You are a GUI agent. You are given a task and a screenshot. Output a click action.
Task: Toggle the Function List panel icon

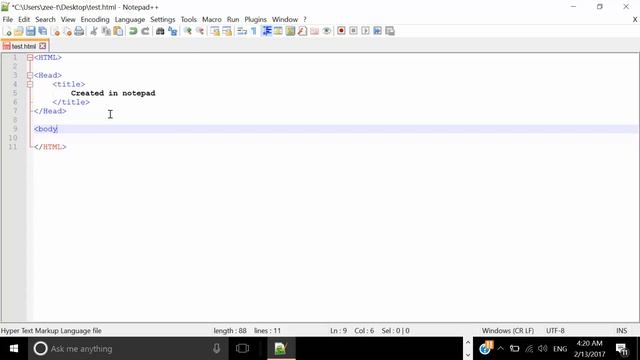[302, 31]
